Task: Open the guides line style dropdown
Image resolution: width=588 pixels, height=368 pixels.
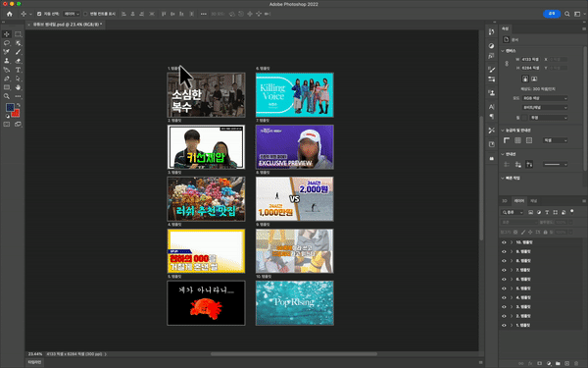Action: 556,165
